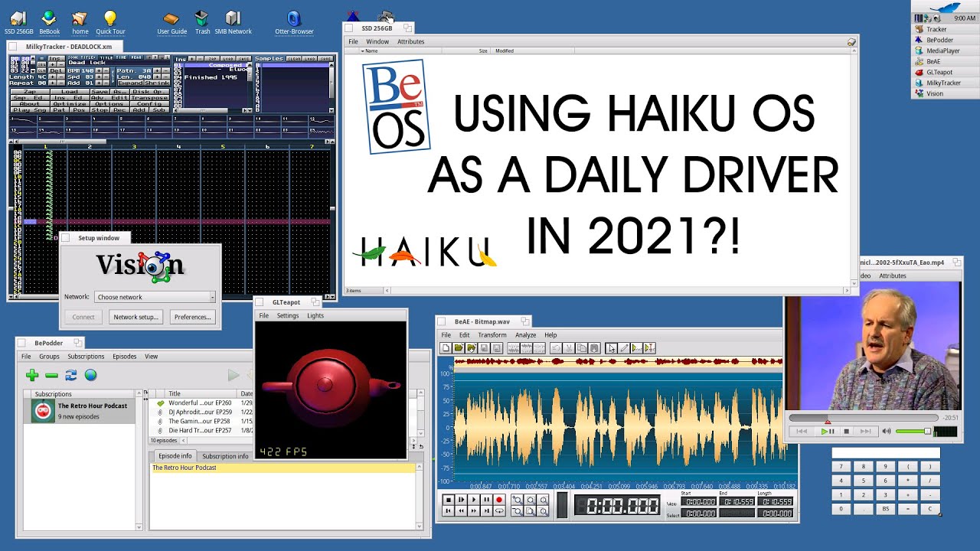Toggle the red record button in BeAE
Viewport: 980px width, 551px height.
pos(499,500)
